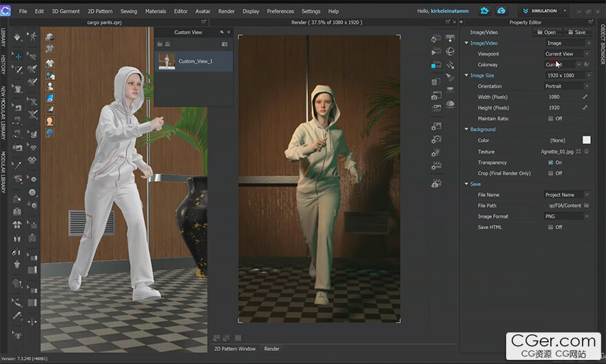The image size is (606, 364).
Task: Select the tack pin tool
Action: click(17, 165)
